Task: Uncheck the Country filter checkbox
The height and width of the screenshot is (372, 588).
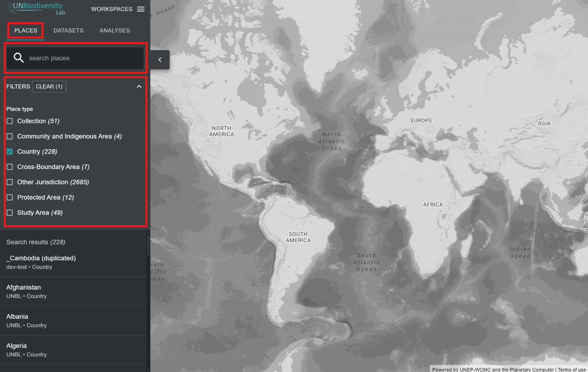Action: tap(10, 151)
